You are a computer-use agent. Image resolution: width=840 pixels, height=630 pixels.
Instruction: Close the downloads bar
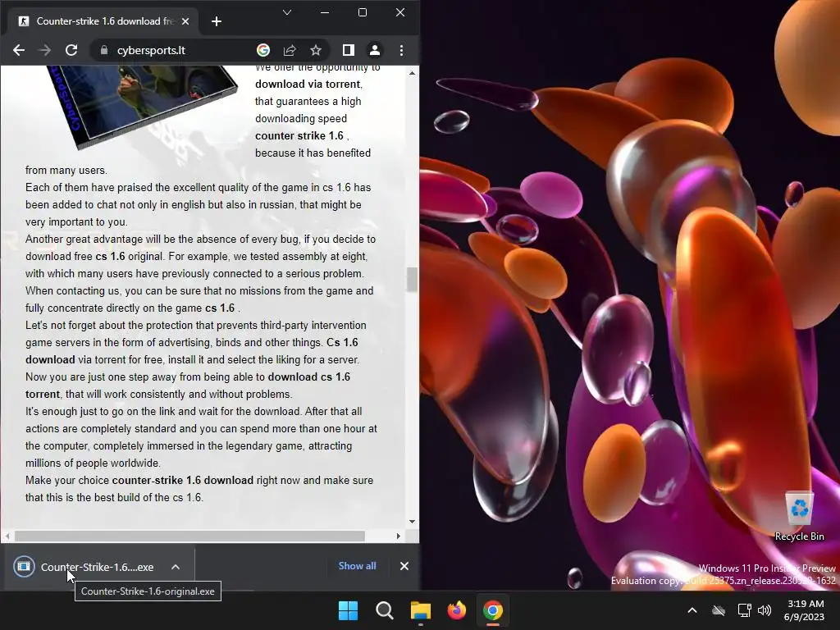pos(404,566)
